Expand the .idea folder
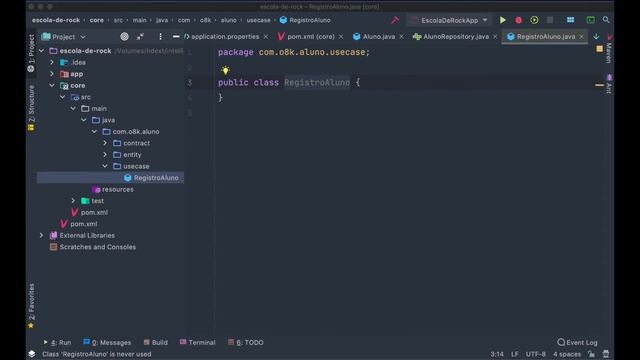The image size is (640, 360). click(52, 62)
